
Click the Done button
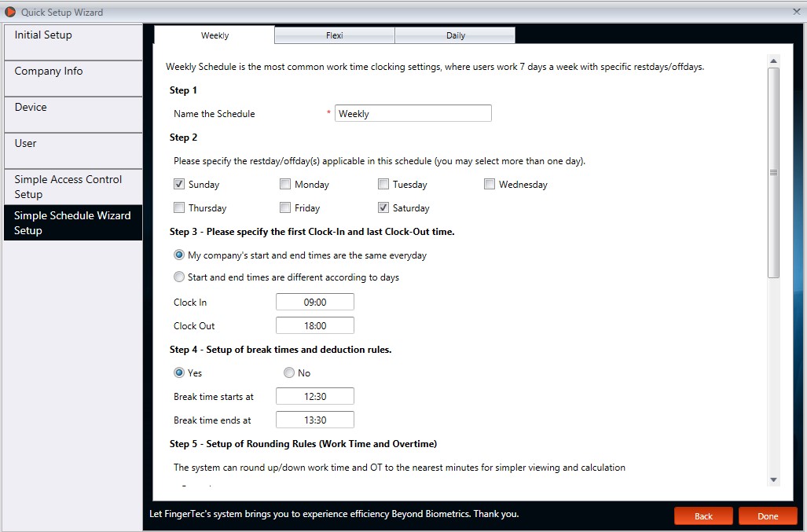[768, 516]
